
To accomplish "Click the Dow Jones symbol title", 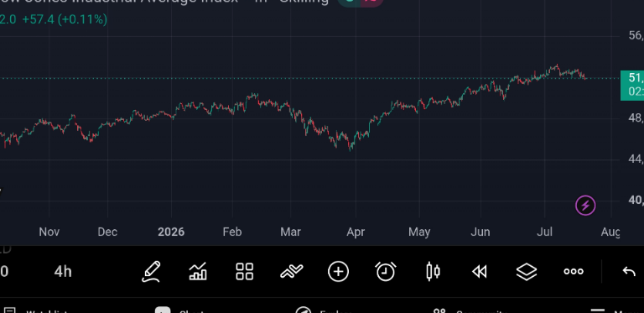I will point(164,2).
